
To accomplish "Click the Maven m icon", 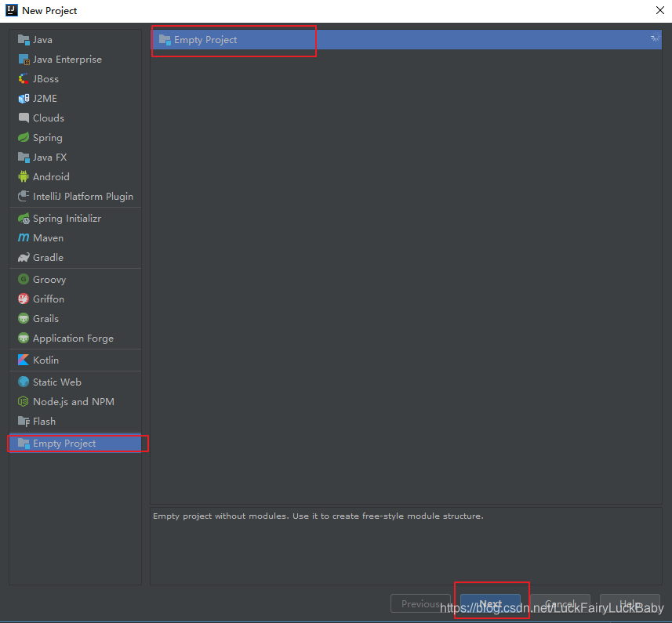I will pos(24,237).
